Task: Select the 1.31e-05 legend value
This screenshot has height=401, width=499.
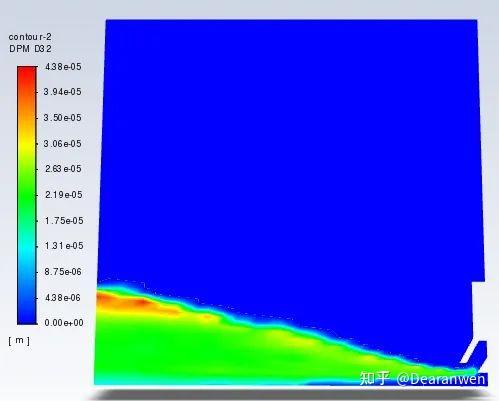Action: (x=64, y=246)
